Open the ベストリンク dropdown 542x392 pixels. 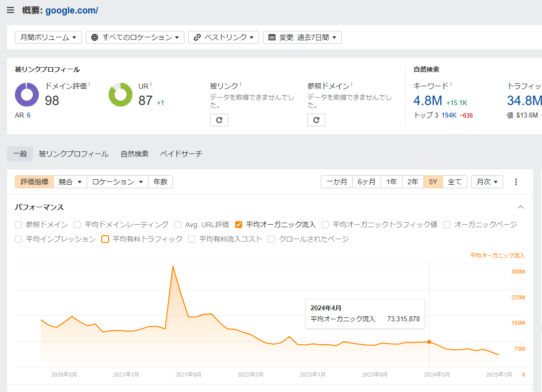[x=223, y=37]
